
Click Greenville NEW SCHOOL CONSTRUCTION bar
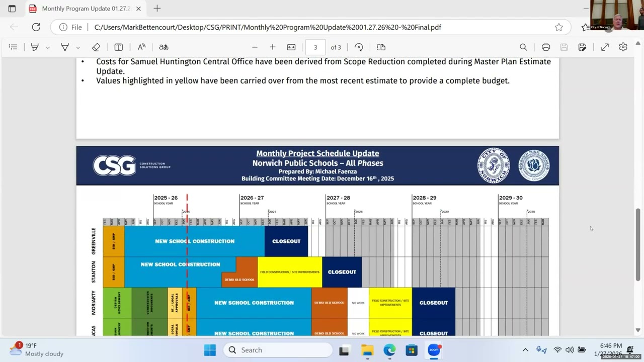195,241
